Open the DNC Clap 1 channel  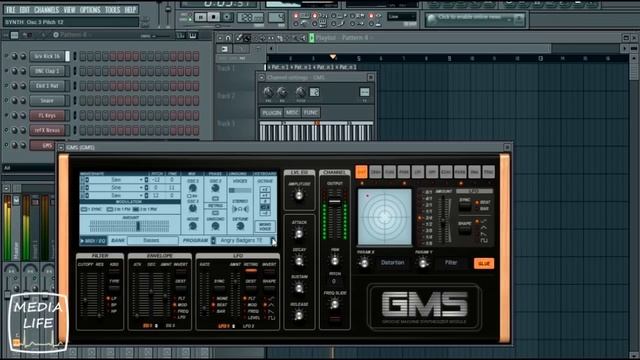point(47,71)
